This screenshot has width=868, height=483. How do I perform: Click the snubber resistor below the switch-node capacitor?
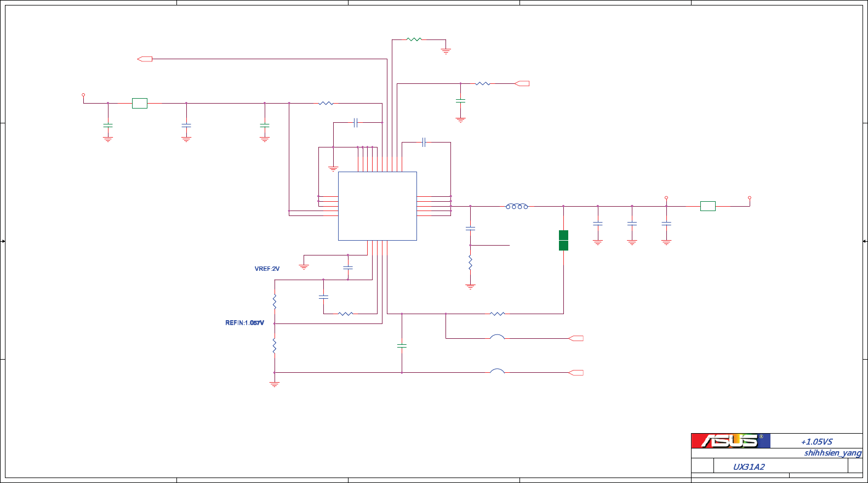point(470,263)
